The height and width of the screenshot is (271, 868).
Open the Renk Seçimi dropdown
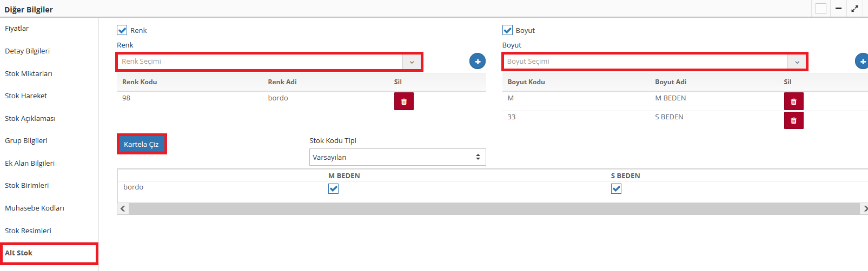412,62
